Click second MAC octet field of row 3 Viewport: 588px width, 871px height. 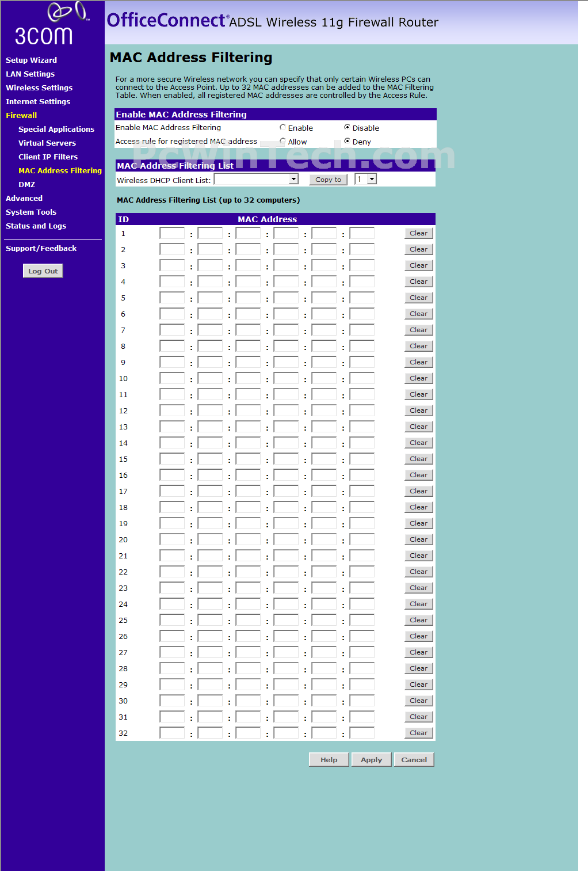[210, 265]
